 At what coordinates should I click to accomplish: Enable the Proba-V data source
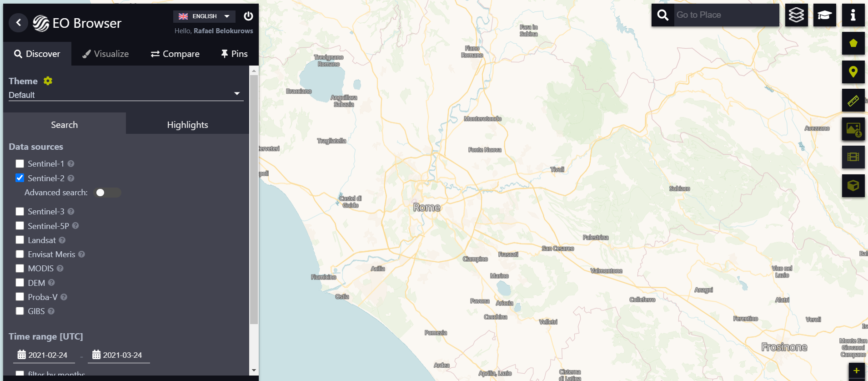pos(20,297)
